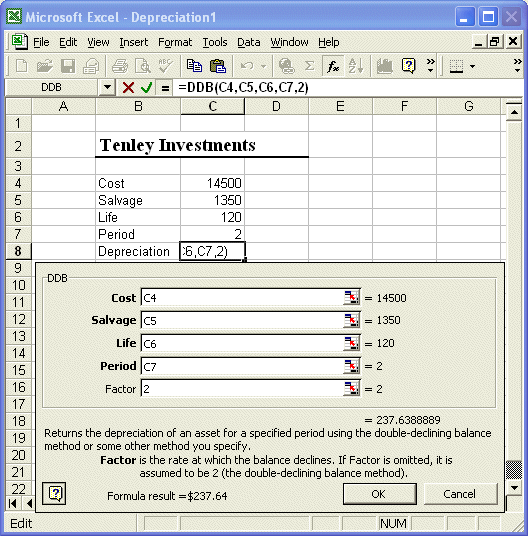Click the Sort Ascending A-Z icon
Screen dimensions: 528x536
[355, 66]
